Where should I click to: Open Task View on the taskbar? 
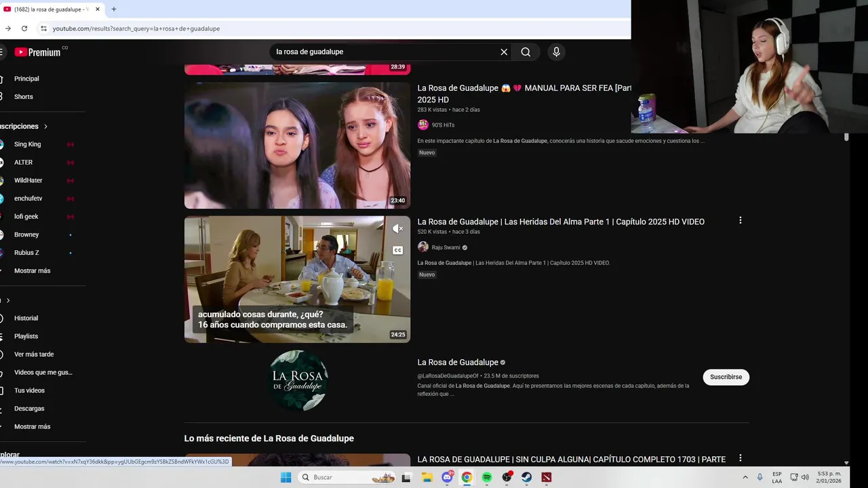pyautogui.click(x=406, y=477)
